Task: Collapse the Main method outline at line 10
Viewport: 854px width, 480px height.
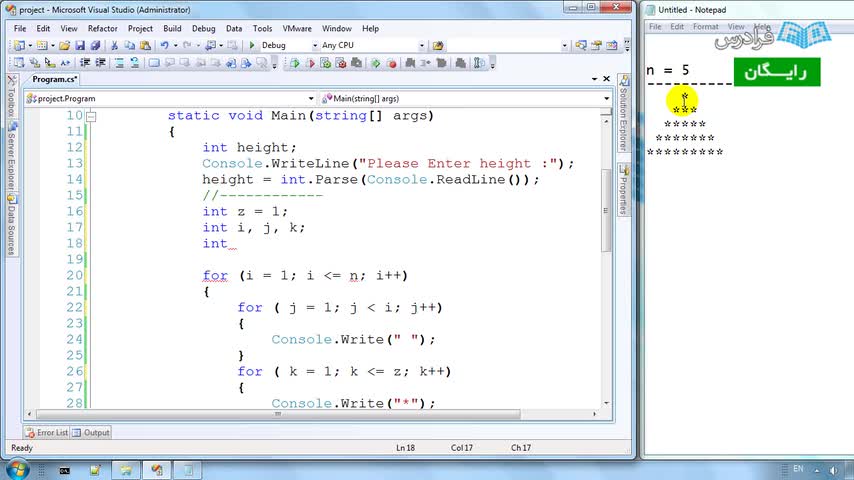Action: [x=92, y=116]
